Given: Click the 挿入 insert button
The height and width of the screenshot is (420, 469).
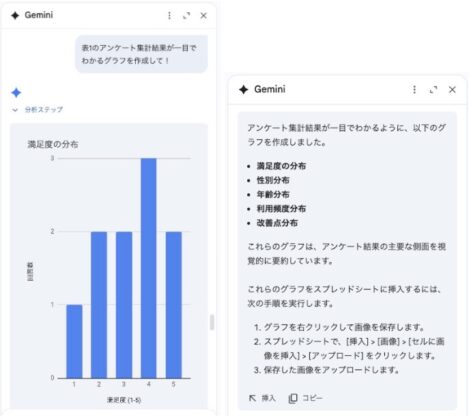Looking at the screenshot, I should pos(262,398).
